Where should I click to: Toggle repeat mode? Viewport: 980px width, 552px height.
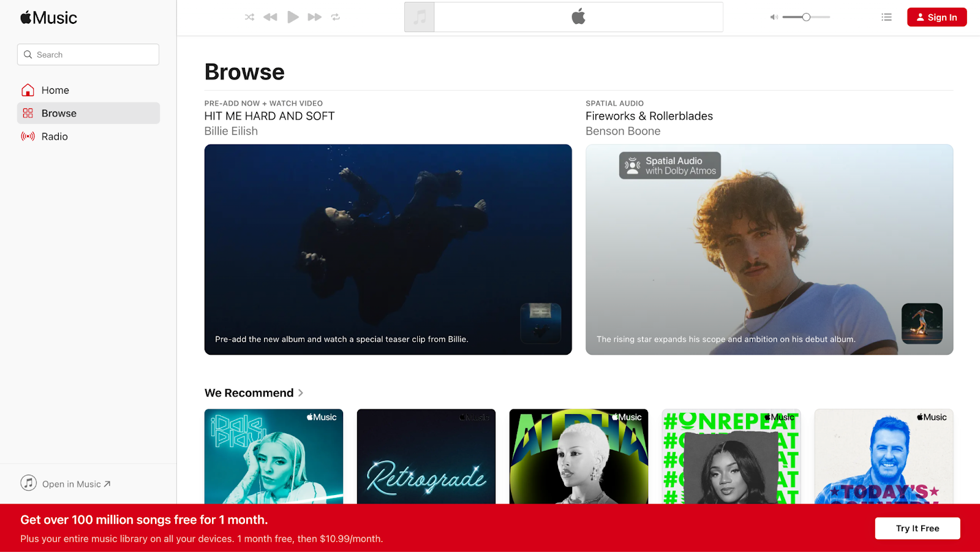point(336,17)
